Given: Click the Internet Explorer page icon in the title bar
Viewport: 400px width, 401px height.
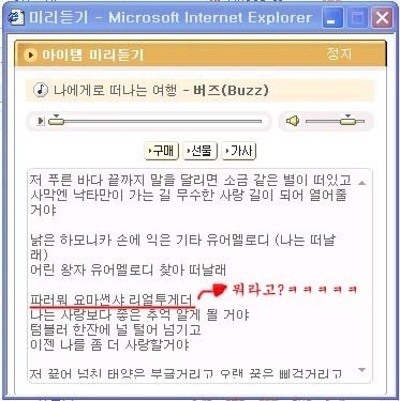Looking at the screenshot, I should (16, 17).
